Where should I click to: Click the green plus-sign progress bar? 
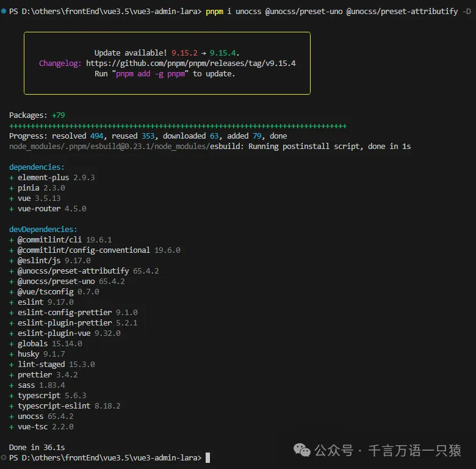[178, 125]
